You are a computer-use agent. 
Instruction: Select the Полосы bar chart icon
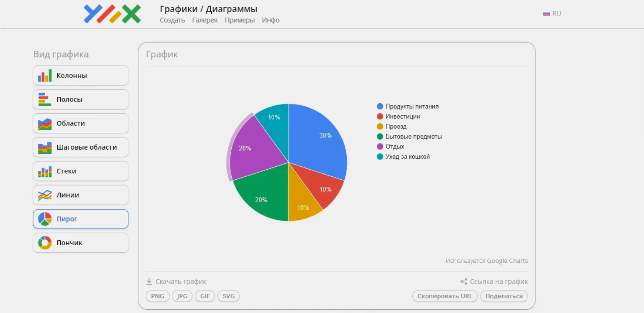tap(45, 99)
